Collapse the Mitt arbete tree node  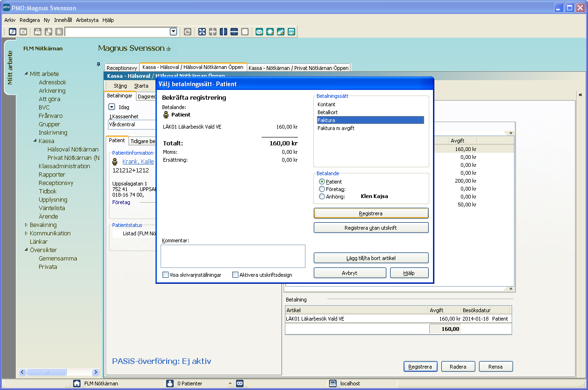coord(26,74)
